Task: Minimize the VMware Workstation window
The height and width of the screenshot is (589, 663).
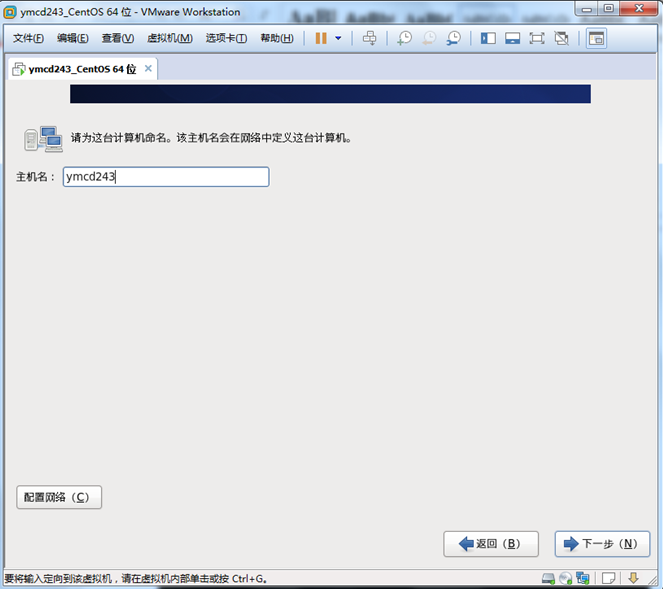Action: pos(586,9)
